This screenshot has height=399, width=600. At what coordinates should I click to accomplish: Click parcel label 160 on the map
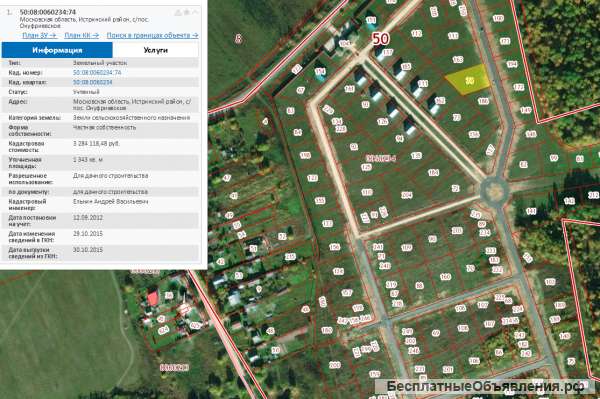(445, 277)
